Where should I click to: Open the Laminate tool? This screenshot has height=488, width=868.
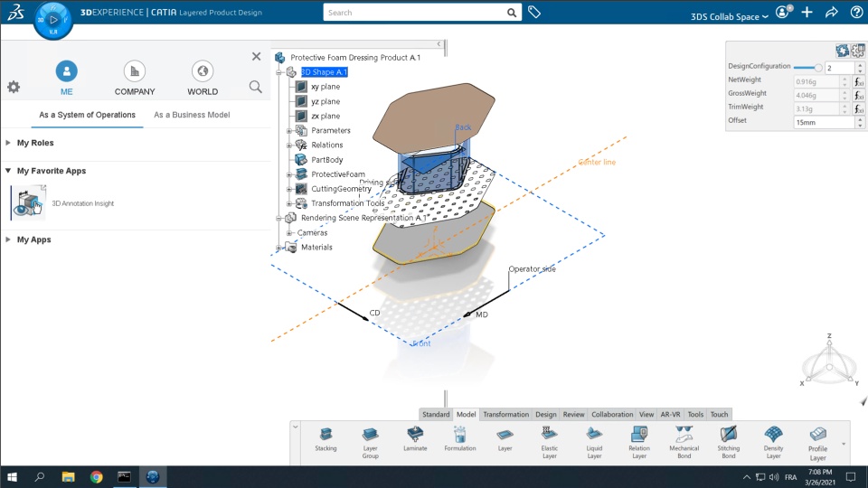[x=415, y=439]
